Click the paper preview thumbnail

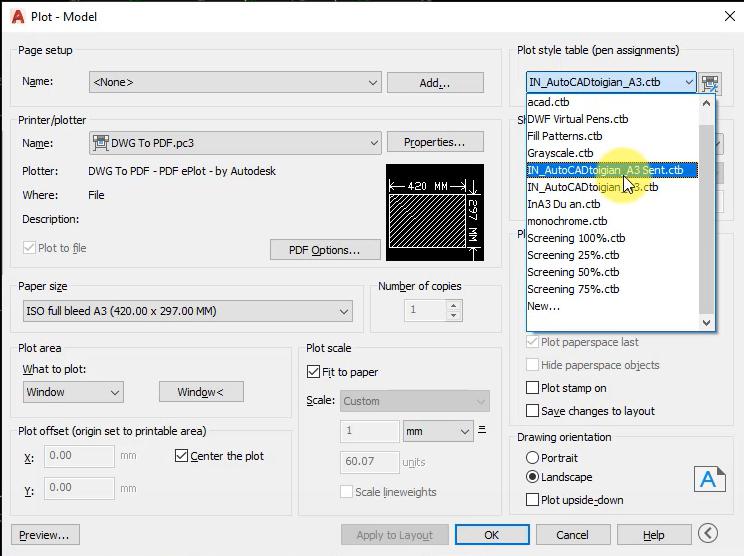point(435,213)
